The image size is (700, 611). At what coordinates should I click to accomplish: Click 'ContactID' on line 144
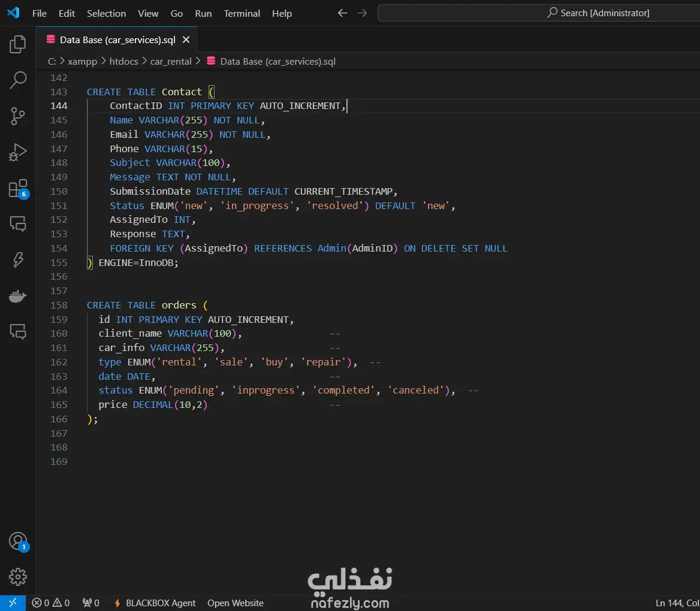pos(135,106)
